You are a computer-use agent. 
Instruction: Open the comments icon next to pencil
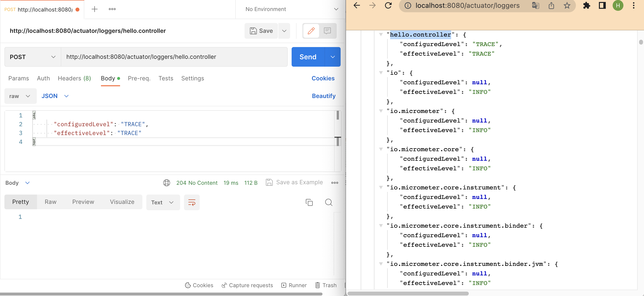pyautogui.click(x=327, y=31)
